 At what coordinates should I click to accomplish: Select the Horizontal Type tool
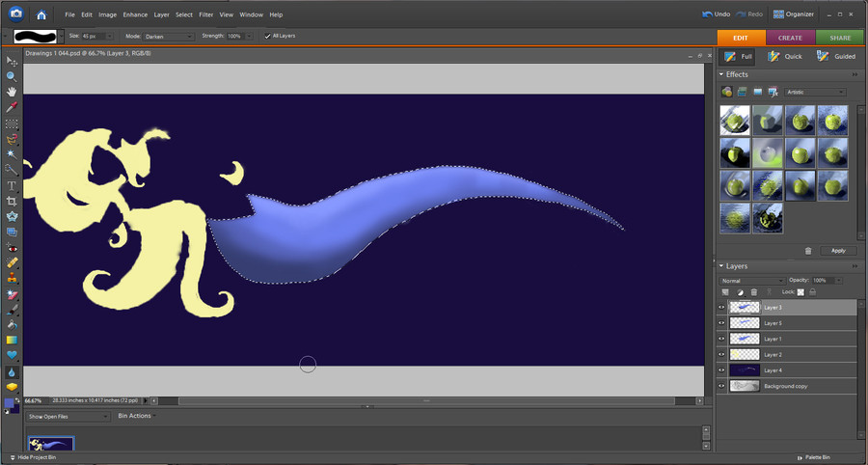pyautogui.click(x=12, y=185)
